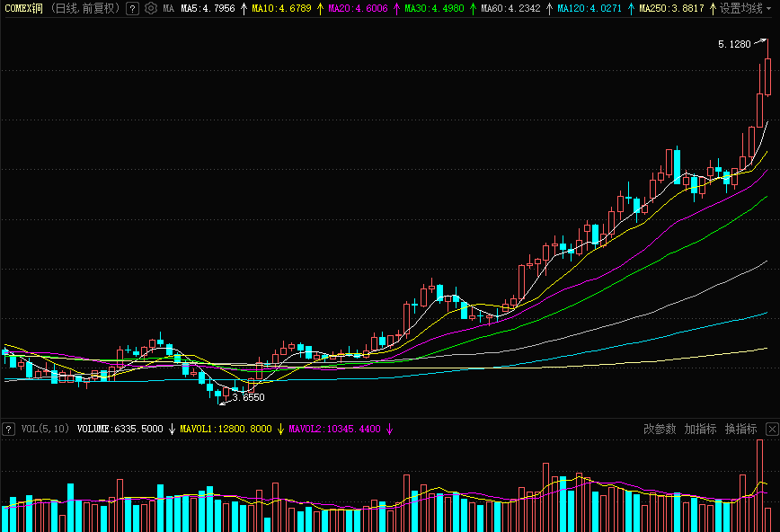Screen dimensions: 780x532
Task: Click the help question mark beside 前复权
Action: [x=132, y=9]
